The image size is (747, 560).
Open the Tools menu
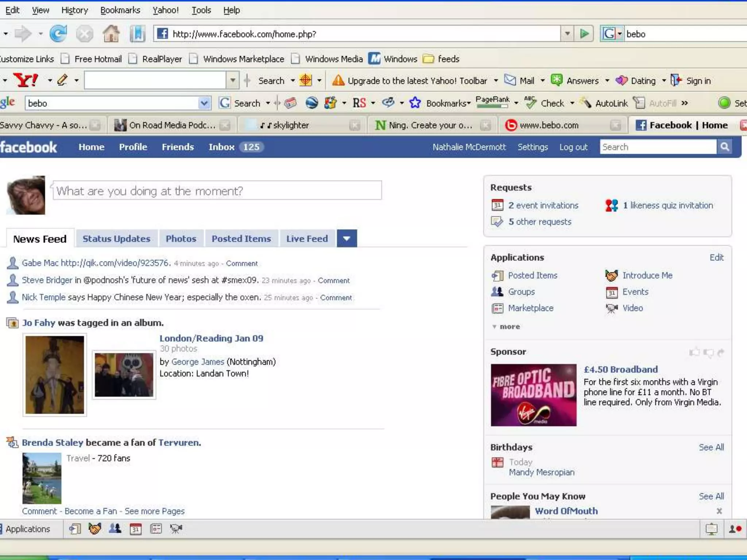point(201,10)
